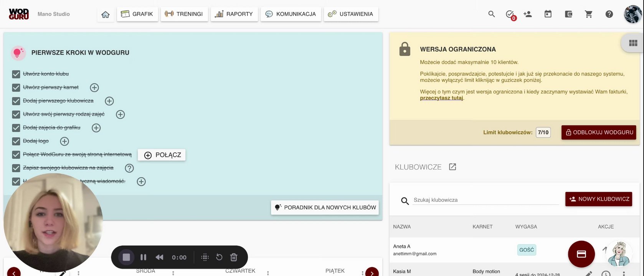Open the RAPORTY menu
644x276 pixels.
234,14
